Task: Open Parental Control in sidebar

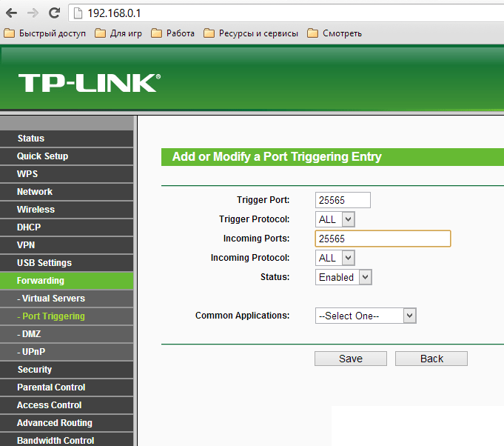Action: coord(67,387)
